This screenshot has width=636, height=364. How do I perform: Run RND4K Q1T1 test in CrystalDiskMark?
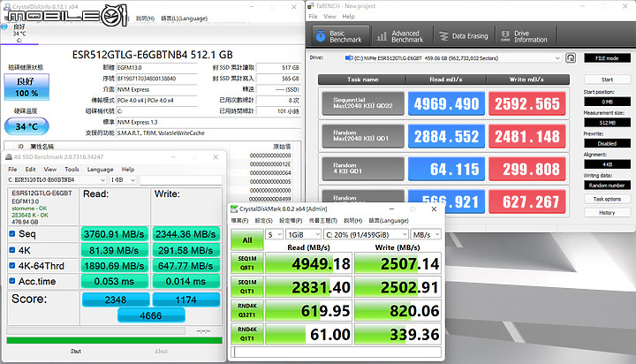[x=247, y=334]
